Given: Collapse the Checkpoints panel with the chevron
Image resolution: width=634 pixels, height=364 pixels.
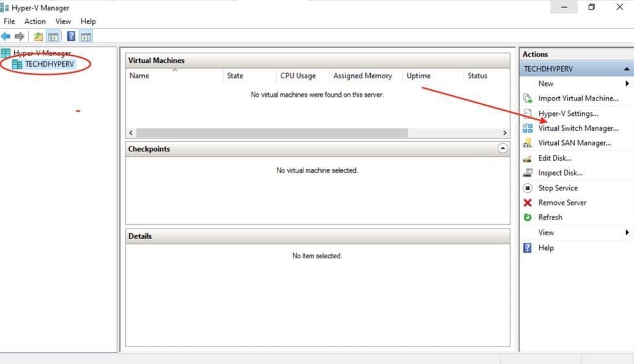Looking at the screenshot, I should click(502, 148).
